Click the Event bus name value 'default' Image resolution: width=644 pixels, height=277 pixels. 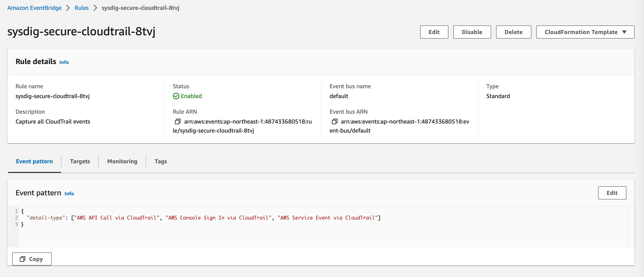click(x=339, y=96)
